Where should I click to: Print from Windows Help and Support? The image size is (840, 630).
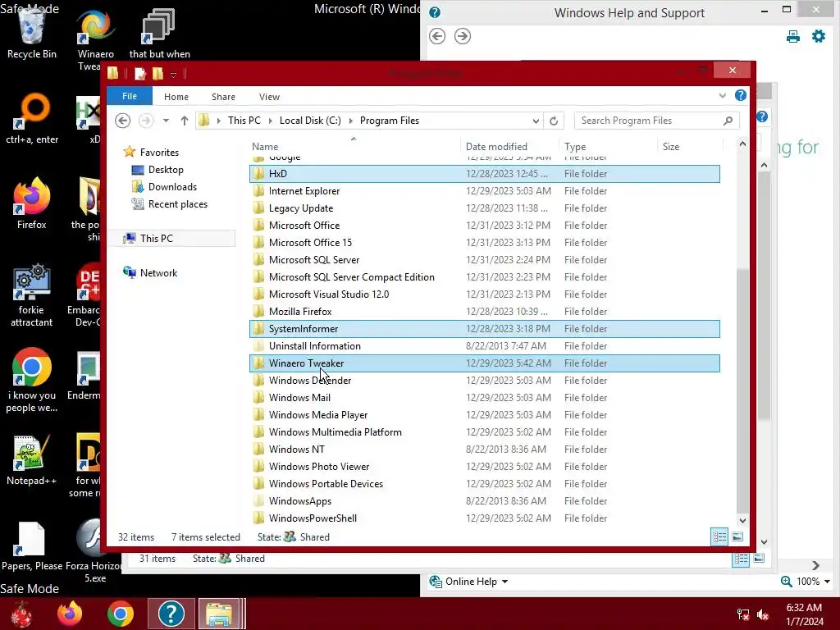[x=793, y=36]
